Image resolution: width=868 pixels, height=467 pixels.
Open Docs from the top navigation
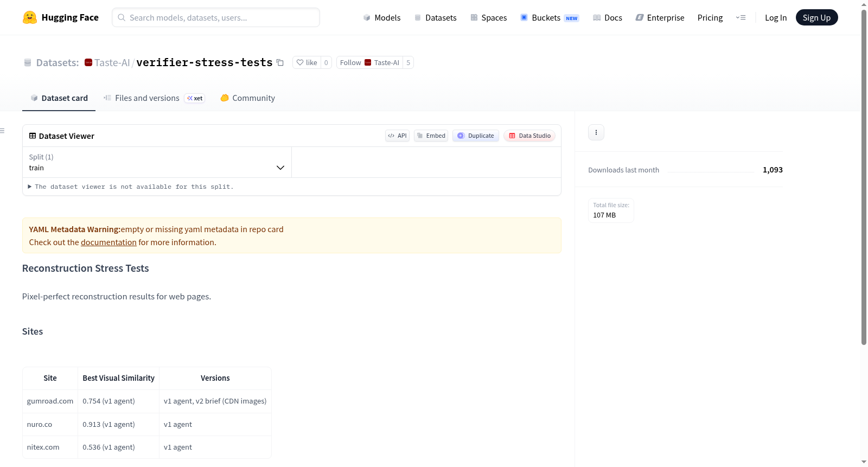click(x=608, y=17)
